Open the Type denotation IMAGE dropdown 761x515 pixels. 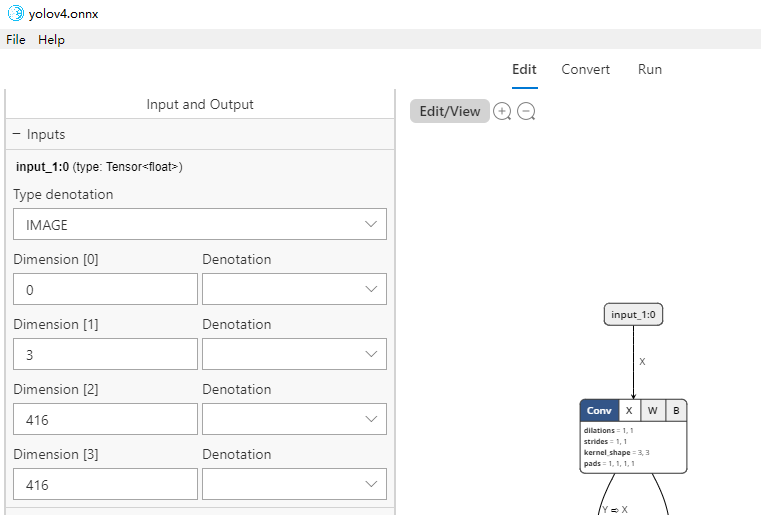200,224
